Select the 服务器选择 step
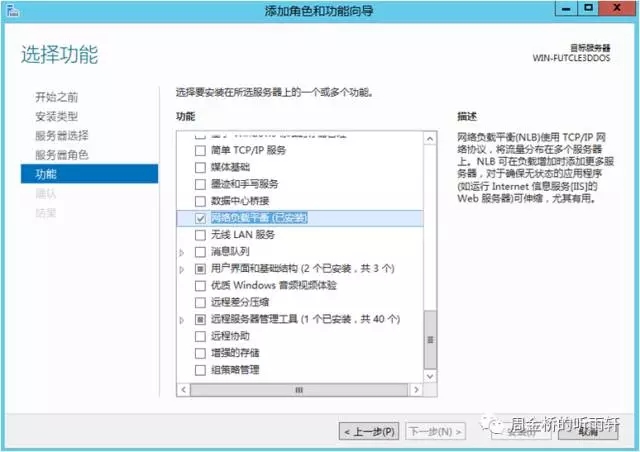The width and height of the screenshot is (640, 452). [62, 136]
